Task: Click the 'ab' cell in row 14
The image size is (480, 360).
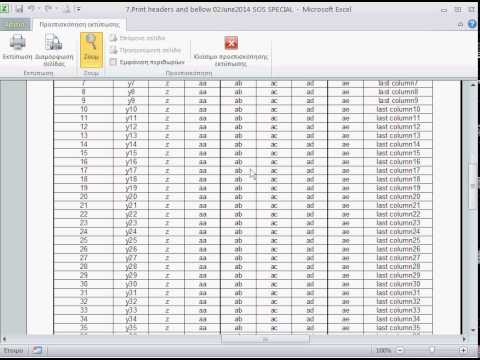Action: pyautogui.click(x=238, y=144)
